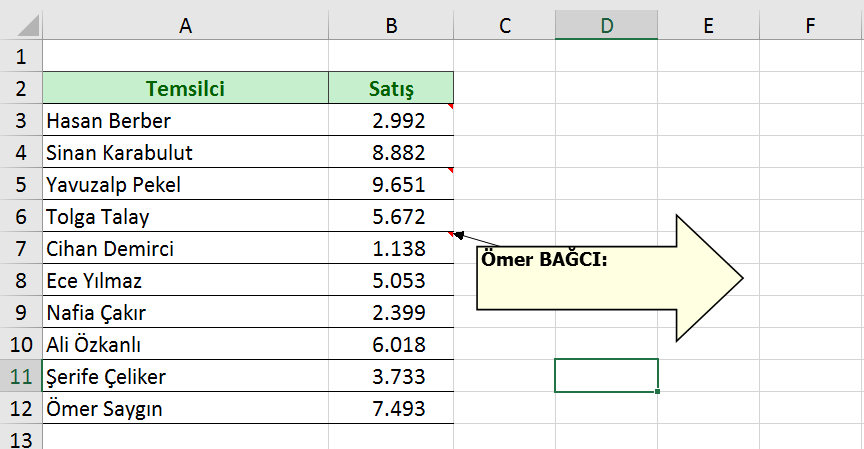Select the cell containing Hasan Berber
Image resolution: width=864 pixels, height=449 pixels.
(x=185, y=121)
